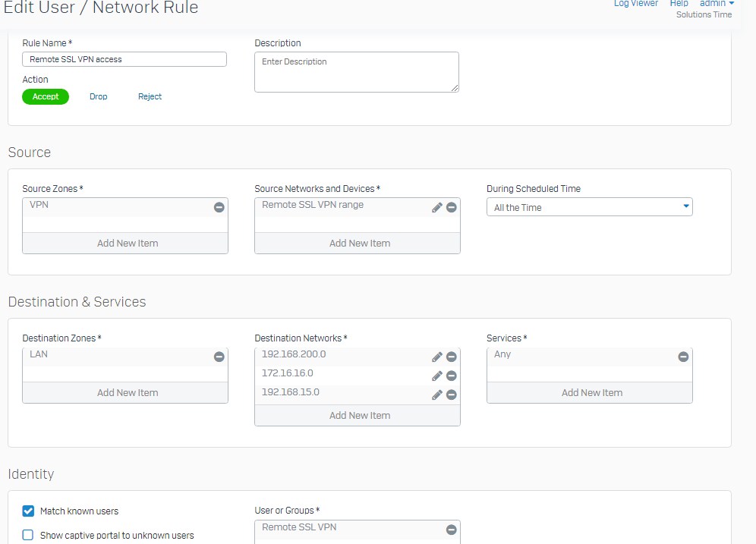Focus the Rule Name input field

tap(124, 59)
